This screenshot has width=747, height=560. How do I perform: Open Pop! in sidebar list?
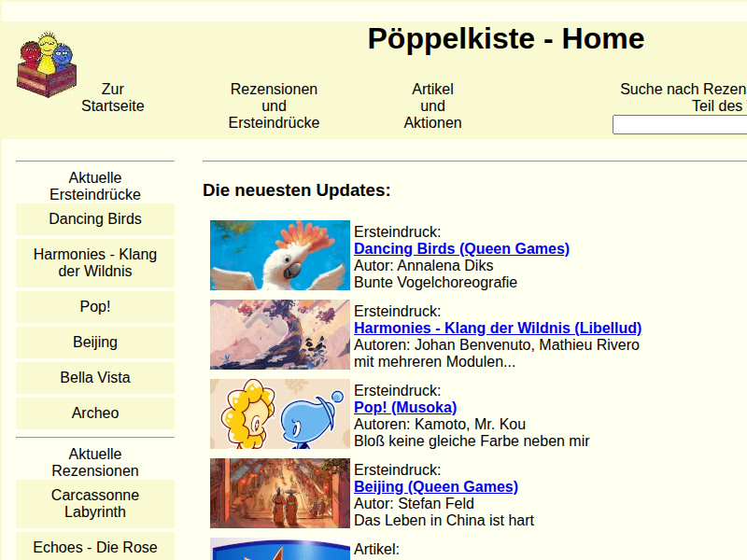pos(95,307)
